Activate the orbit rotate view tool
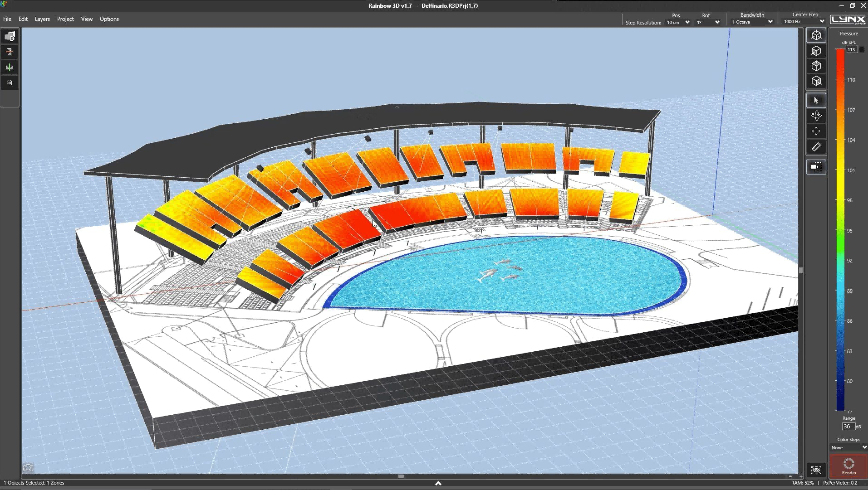The height and width of the screenshot is (490, 868). pyautogui.click(x=816, y=116)
